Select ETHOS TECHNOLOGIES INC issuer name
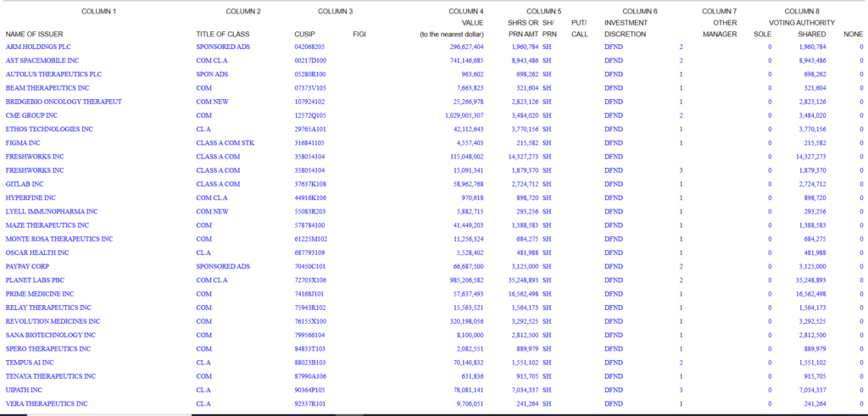This screenshot has width=868, height=416. [x=49, y=130]
